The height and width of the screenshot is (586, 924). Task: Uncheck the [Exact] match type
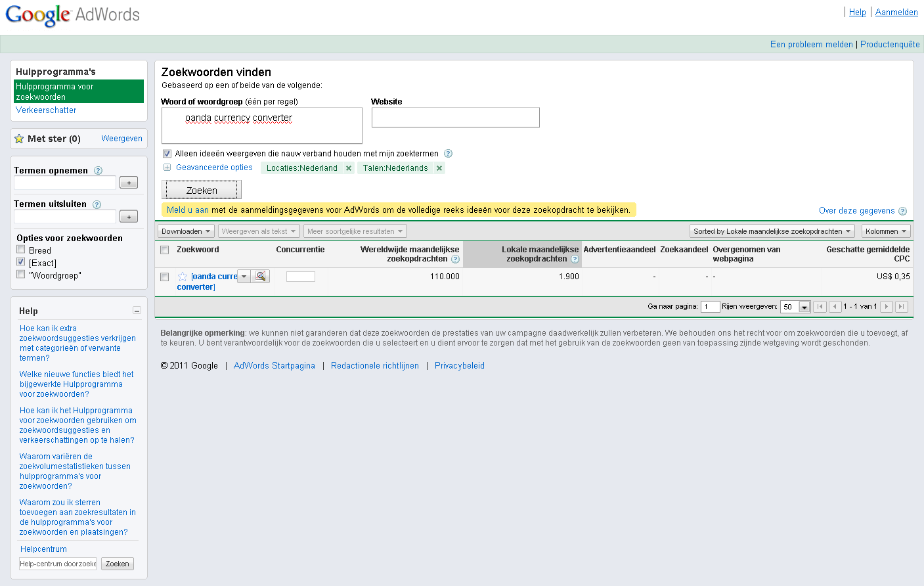click(21, 262)
